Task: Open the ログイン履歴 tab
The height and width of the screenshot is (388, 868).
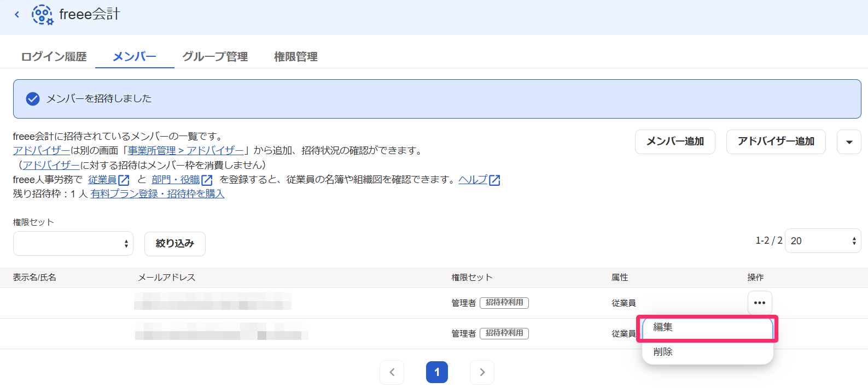Action: click(54, 57)
